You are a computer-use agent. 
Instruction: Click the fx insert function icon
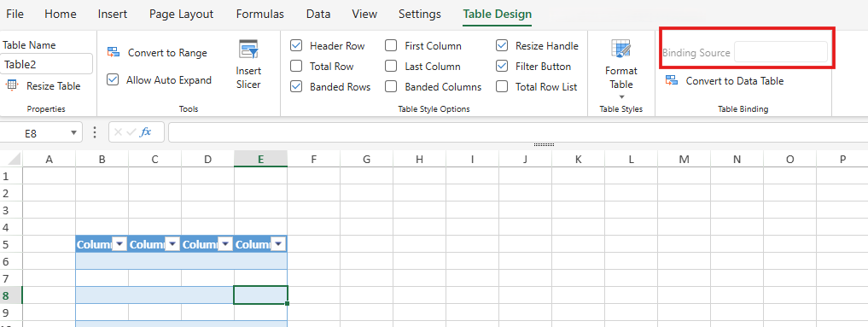146,132
